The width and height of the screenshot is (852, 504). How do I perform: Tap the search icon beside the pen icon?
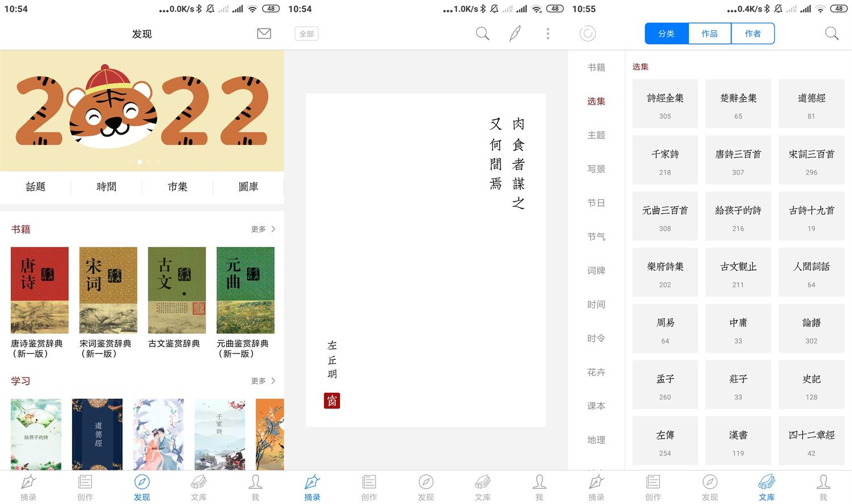482,34
